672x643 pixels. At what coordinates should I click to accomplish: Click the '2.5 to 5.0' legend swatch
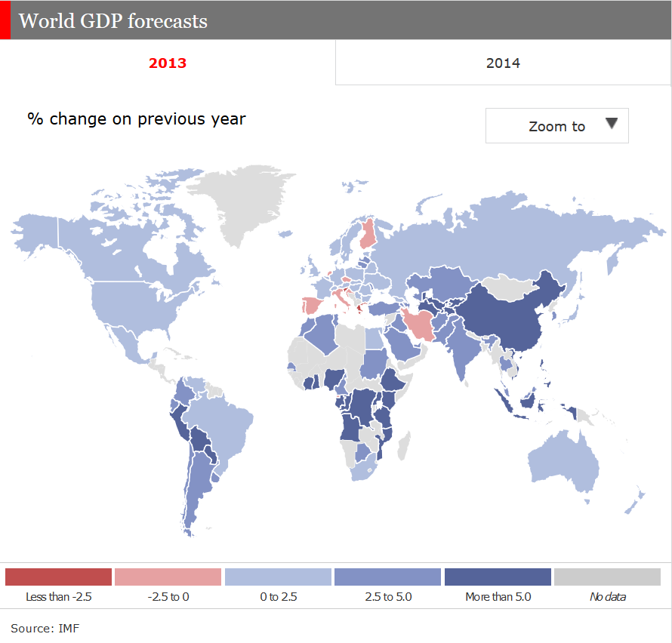[x=385, y=576]
